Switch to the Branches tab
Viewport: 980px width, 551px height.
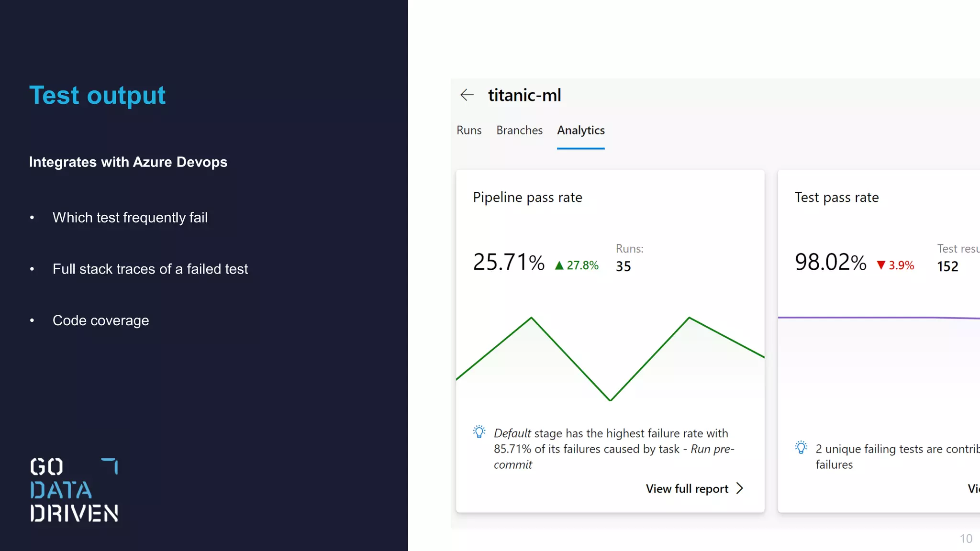pyautogui.click(x=519, y=131)
